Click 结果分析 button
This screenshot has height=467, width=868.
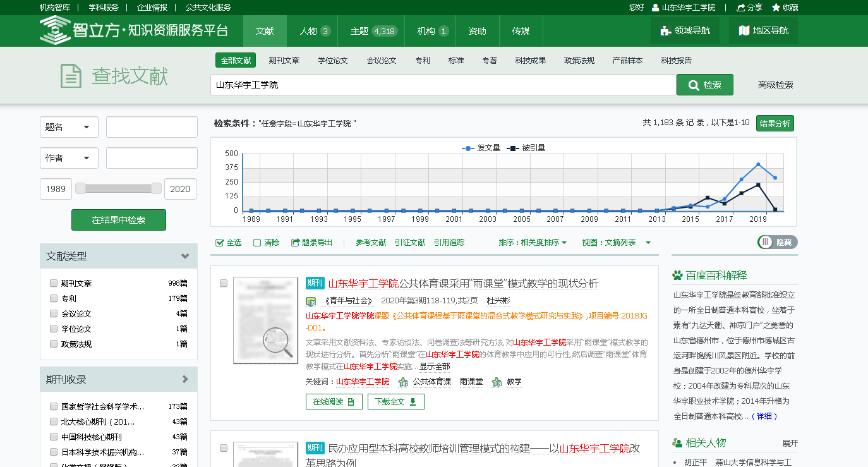pyautogui.click(x=775, y=123)
